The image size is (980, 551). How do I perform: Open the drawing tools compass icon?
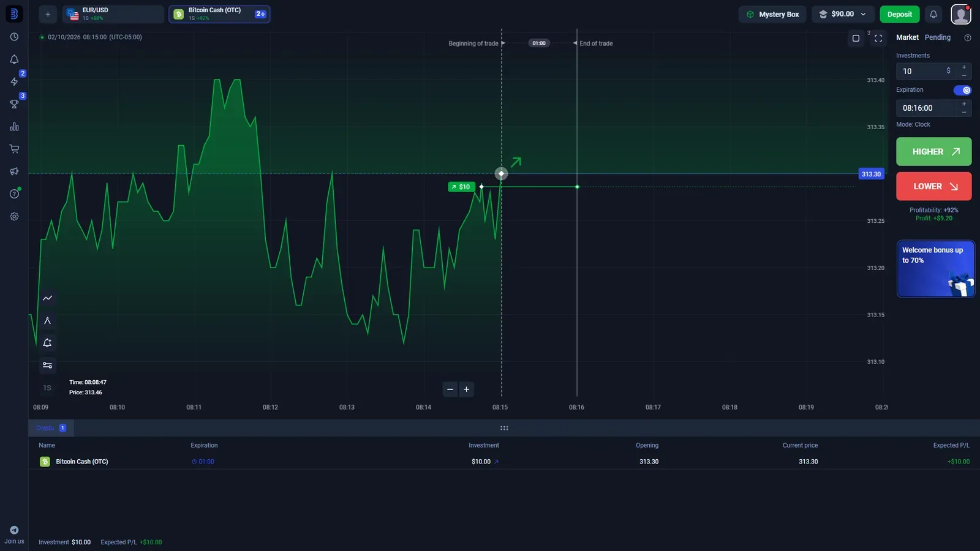[x=47, y=321]
